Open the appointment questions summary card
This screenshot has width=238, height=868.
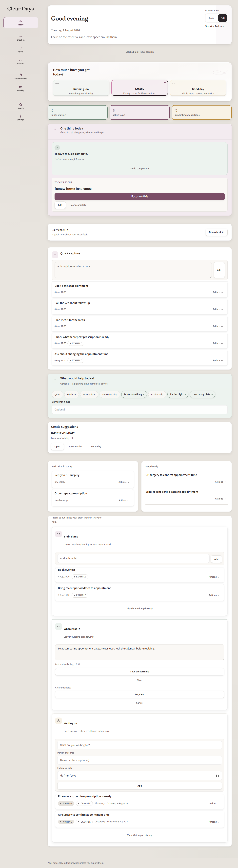(202, 112)
